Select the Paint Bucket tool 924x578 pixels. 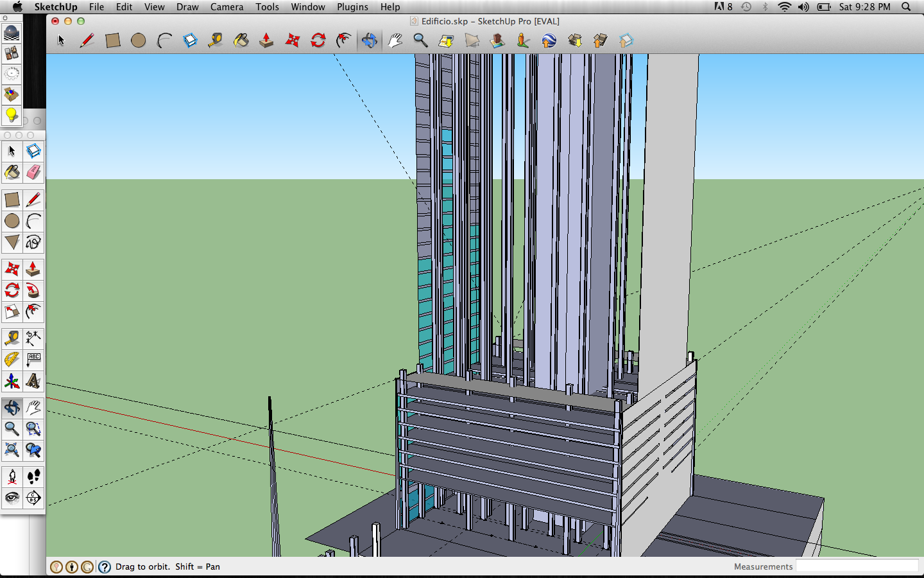click(12, 172)
